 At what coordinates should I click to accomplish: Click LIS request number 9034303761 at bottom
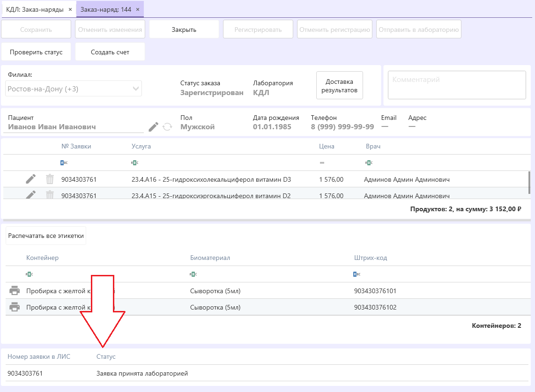(25, 373)
